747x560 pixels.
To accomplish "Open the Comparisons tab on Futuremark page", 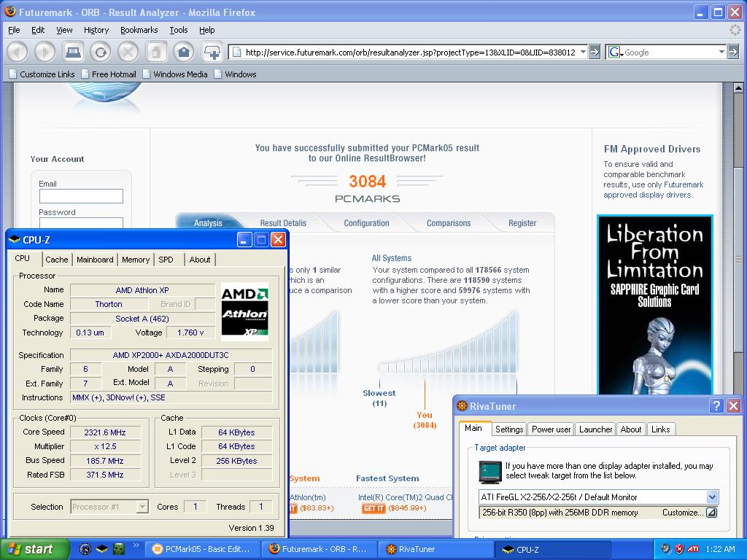I will [449, 223].
